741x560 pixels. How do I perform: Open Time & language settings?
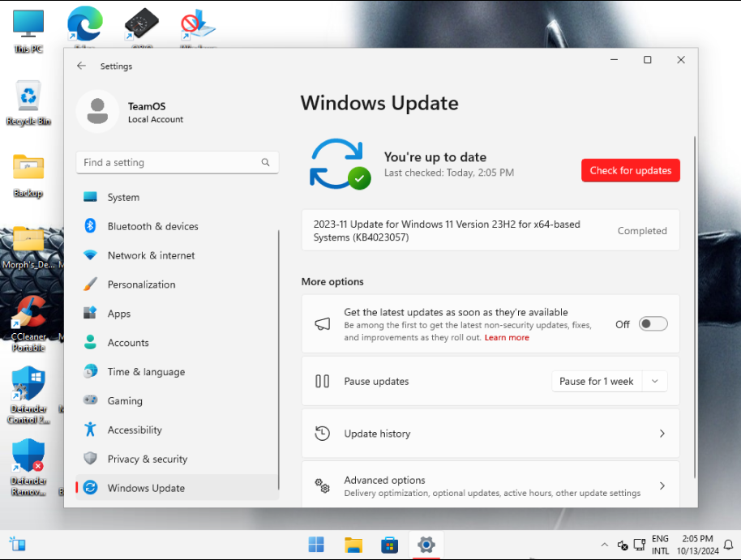[x=178, y=372]
